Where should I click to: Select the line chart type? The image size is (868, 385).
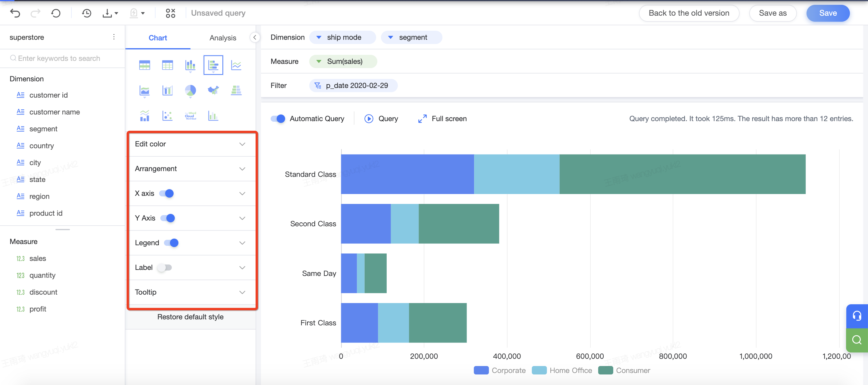[x=236, y=65]
